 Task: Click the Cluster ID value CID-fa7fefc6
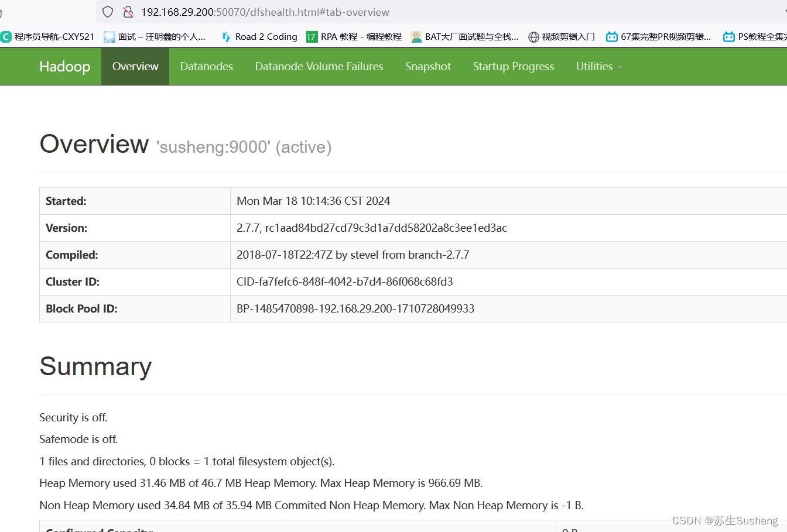345,282
